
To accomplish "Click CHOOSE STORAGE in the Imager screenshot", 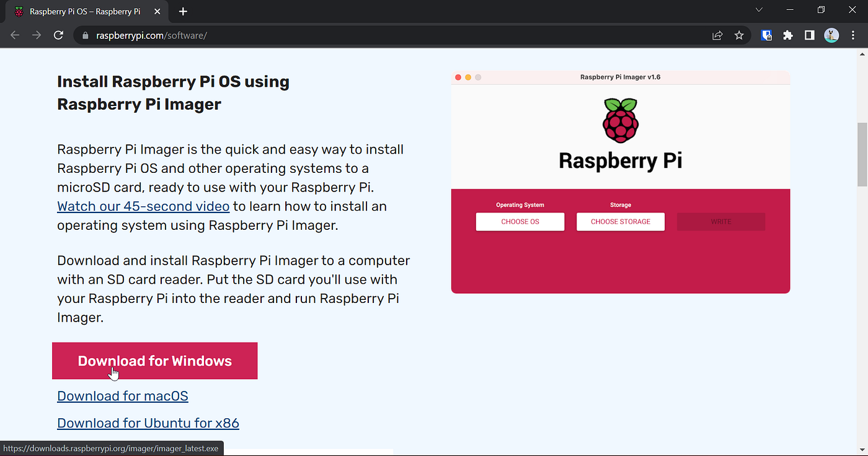I will [x=621, y=222].
